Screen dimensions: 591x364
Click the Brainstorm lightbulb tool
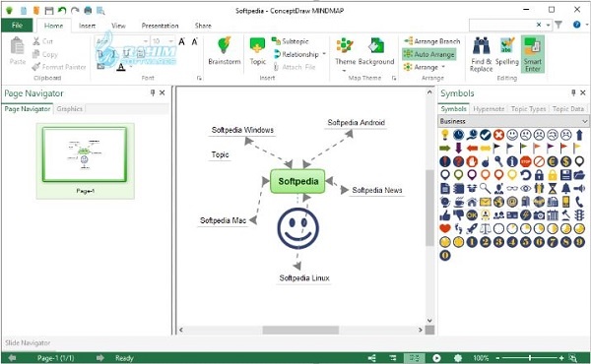[x=225, y=51]
